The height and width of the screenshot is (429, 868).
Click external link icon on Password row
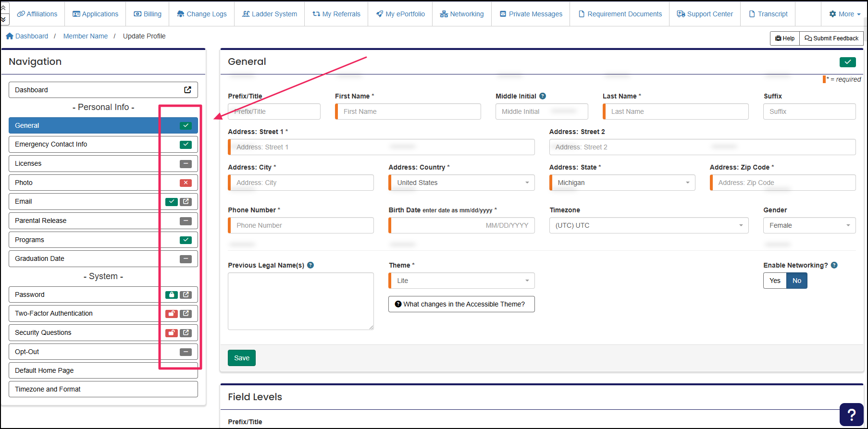tap(186, 295)
